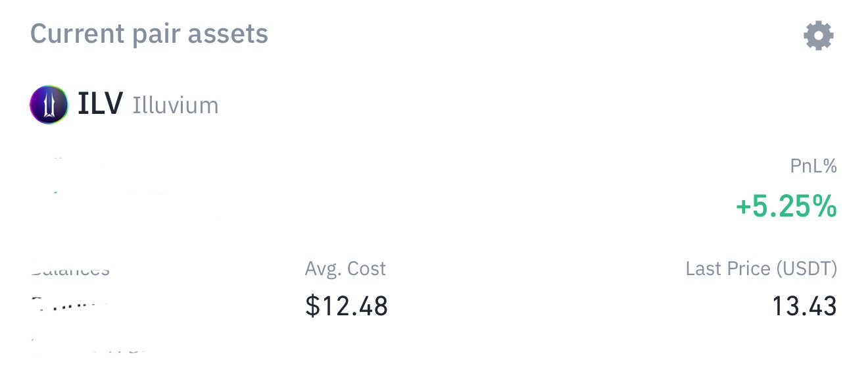Click the Illuvium coin logo

coord(49,105)
